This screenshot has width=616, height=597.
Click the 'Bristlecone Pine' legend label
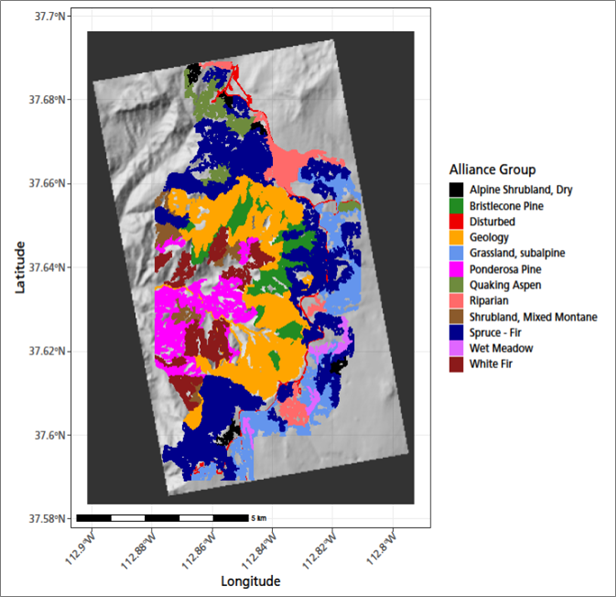(x=506, y=206)
